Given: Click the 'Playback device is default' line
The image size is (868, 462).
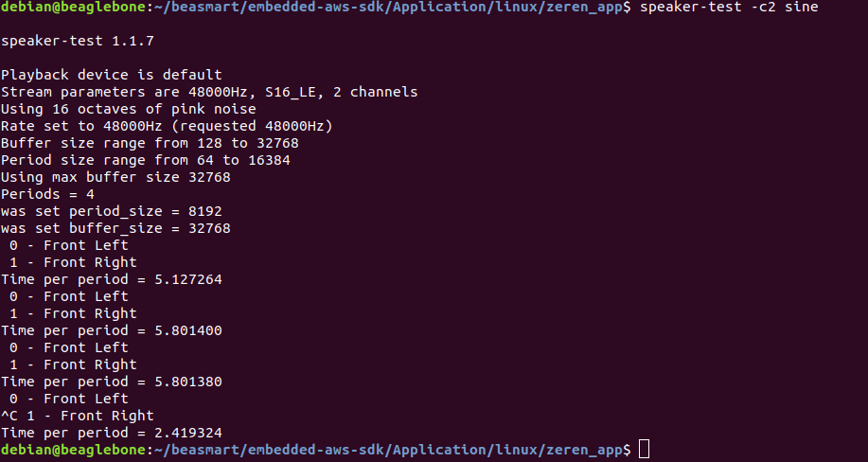Looking at the screenshot, I should pyautogui.click(x=112, y=75).
